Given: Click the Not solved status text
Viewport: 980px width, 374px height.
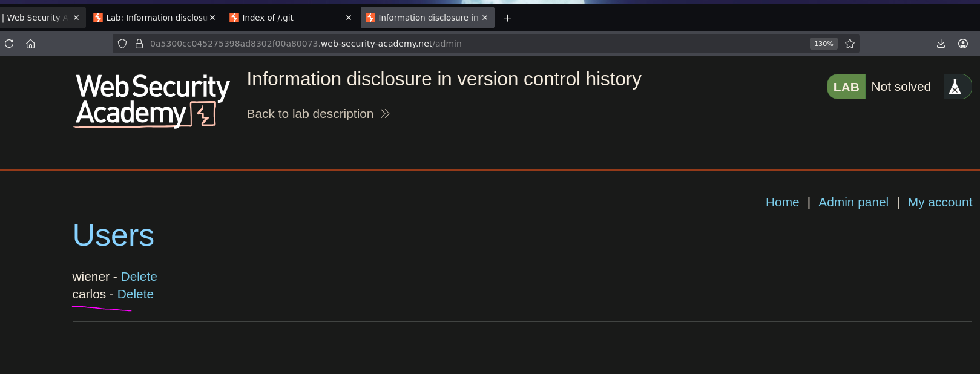Looking at the screenshot, I should coord(901,87).
